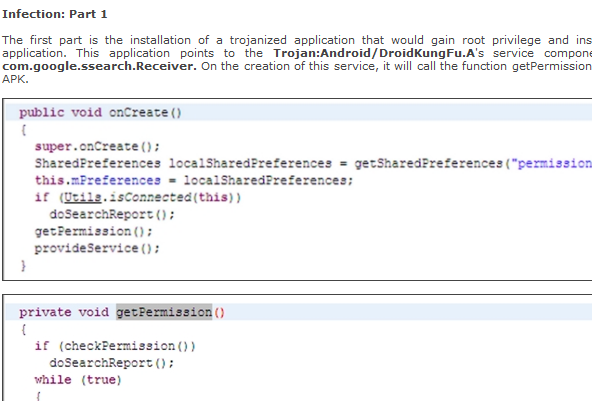Click the highlighted getPermission method name
The width and height of the screenshot is (592, 401).
pyautogui.click(x=164, y=312)
